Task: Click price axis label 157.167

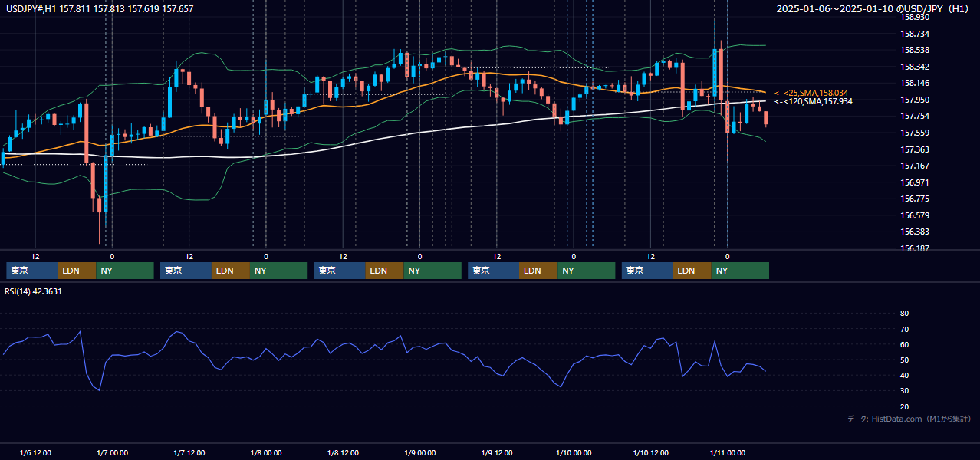Action: pyautogui.click(x=915, y=166)
